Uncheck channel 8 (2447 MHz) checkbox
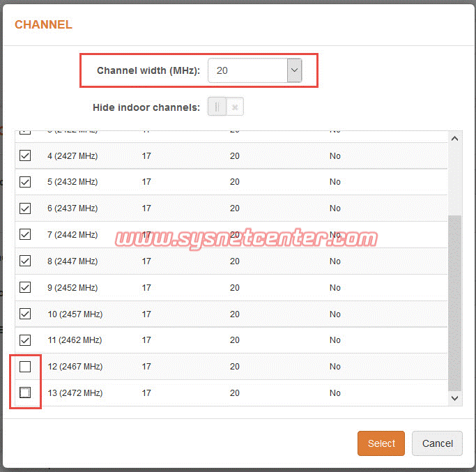This screenshot has width=476, height=472. click(25, 261)
